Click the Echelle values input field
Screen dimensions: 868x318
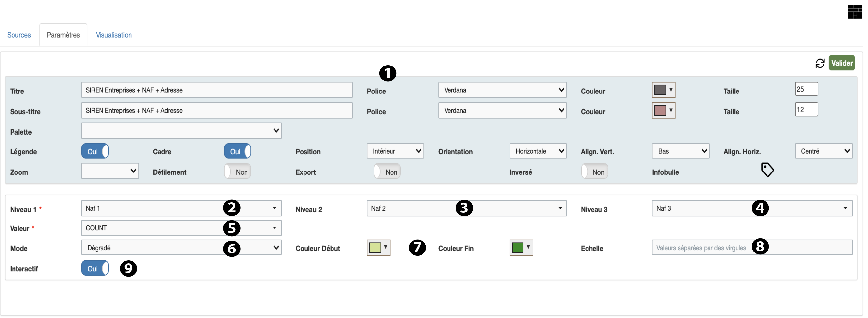751,247
